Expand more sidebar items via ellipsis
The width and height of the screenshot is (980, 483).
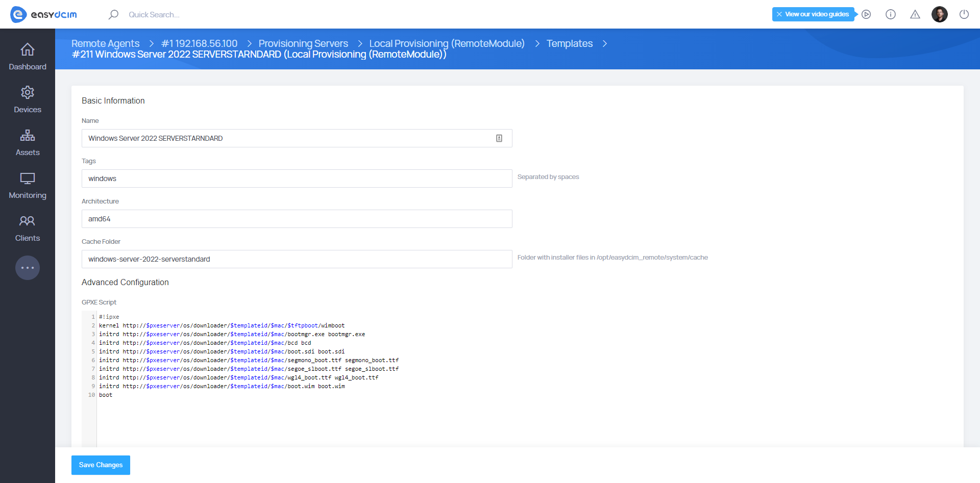coord(28,268)
